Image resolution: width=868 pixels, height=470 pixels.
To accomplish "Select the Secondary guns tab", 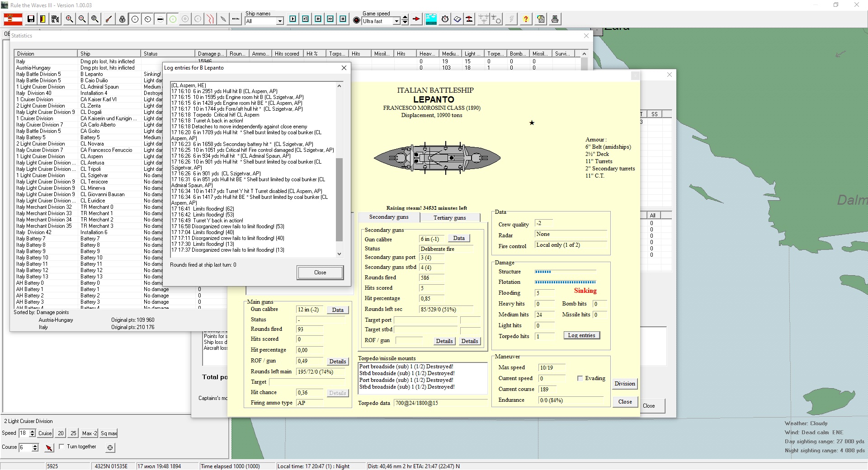I will click(388, 217).
